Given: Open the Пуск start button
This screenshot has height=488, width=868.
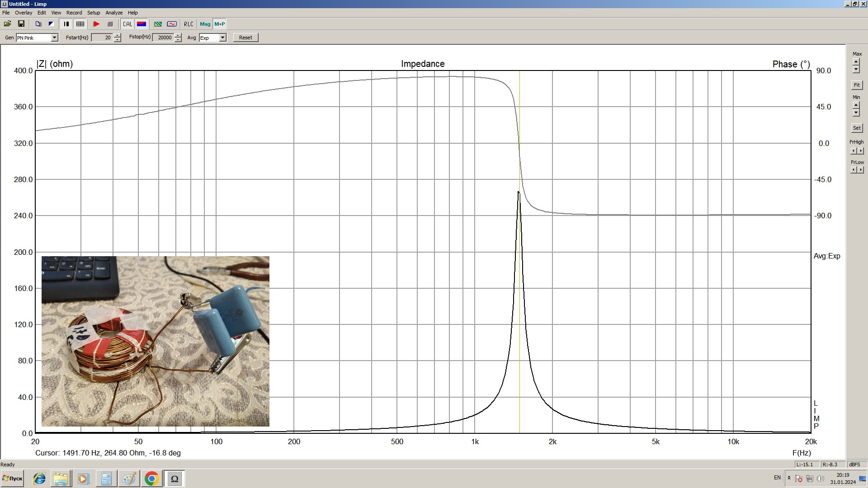Looking at the screenshot, I should (12, 479).
